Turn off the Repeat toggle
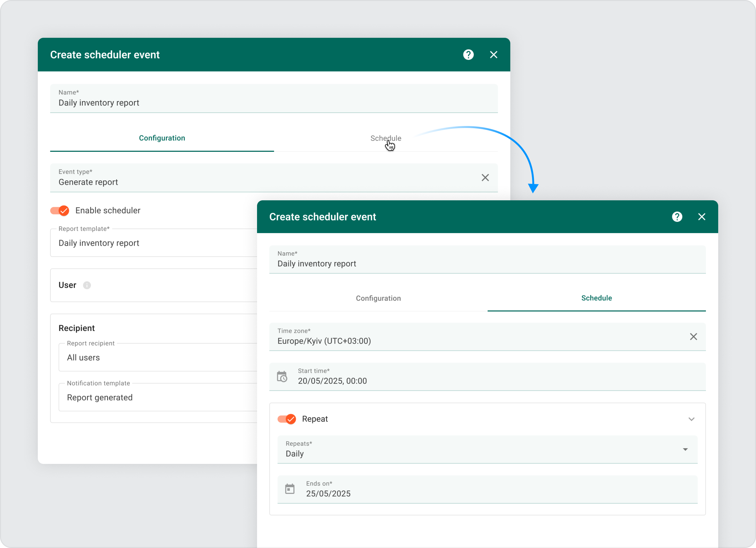The height and width of the screenshot is (548, 756). pyautogui.click(x=287, y=419)
